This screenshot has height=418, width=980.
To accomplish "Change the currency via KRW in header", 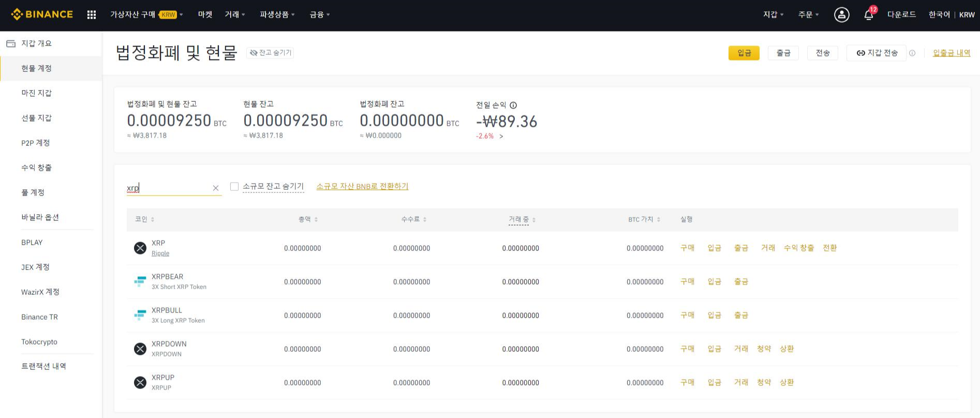I will point(967,14).
